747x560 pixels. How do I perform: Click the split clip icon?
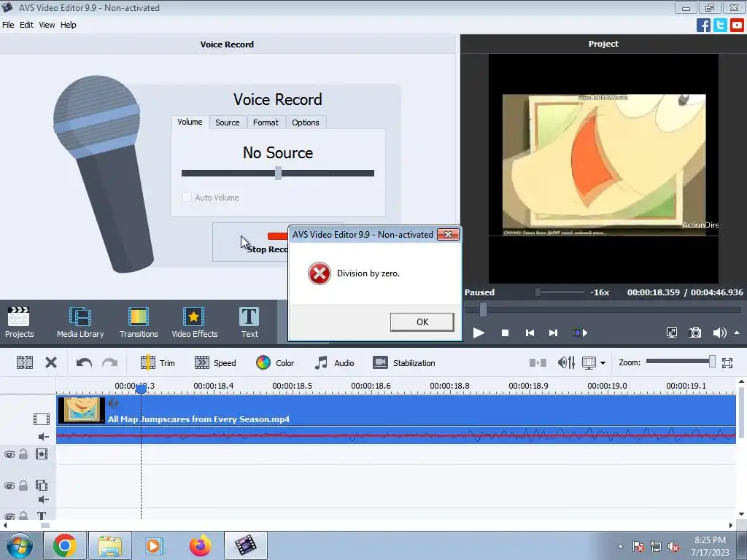click(25, 363)
